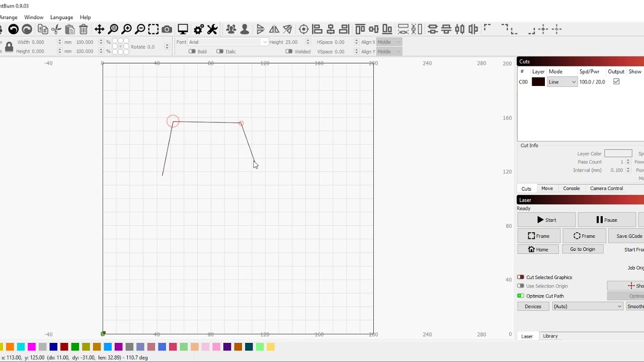The height and width of the screenshot is (362, 644).
Task: Click the Align left edges icon
Action: point(317,30)
